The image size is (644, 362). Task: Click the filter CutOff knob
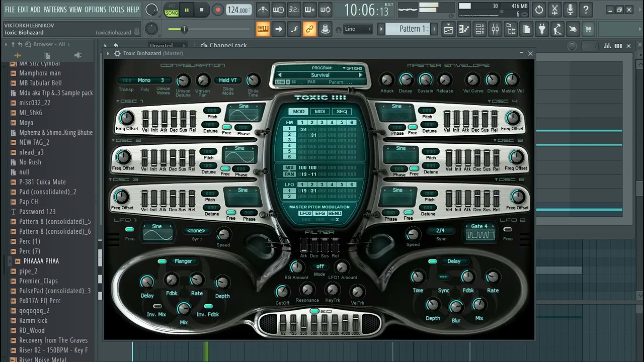tap(282, 291)
